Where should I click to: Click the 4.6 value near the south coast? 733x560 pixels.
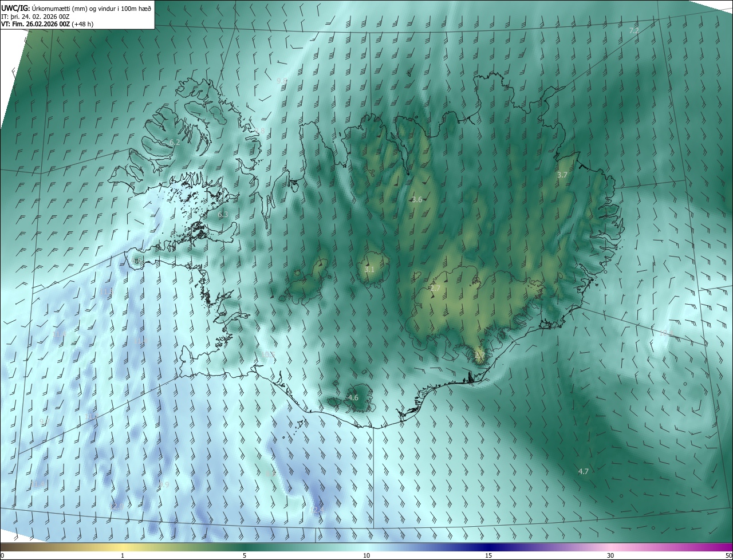(353, 397)
